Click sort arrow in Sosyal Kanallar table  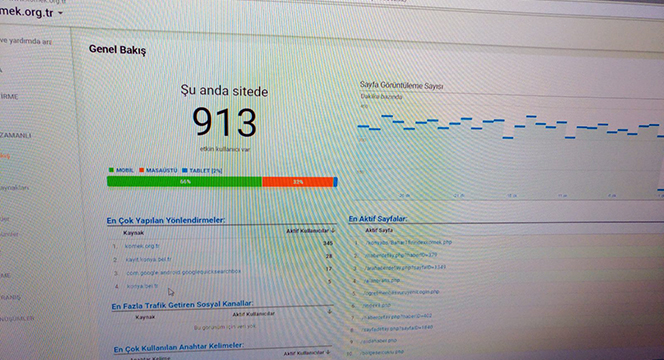329,311
